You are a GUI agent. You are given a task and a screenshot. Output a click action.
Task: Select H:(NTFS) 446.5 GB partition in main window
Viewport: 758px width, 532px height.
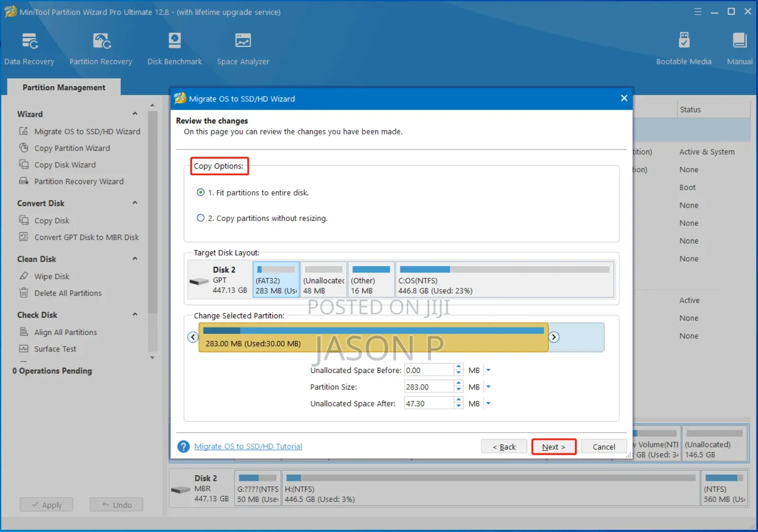click(491, 488)
